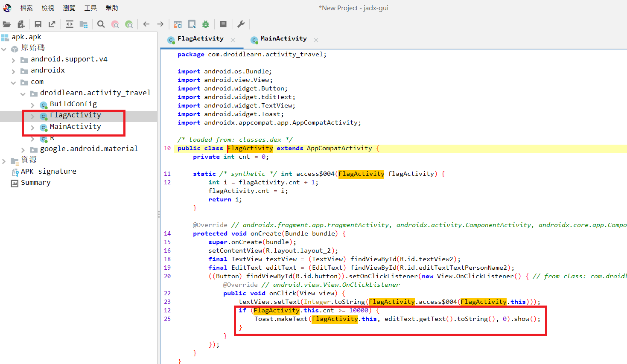Open the green comment search icon
The height and width of the screenshot is (364, 627).
[129, 24]
